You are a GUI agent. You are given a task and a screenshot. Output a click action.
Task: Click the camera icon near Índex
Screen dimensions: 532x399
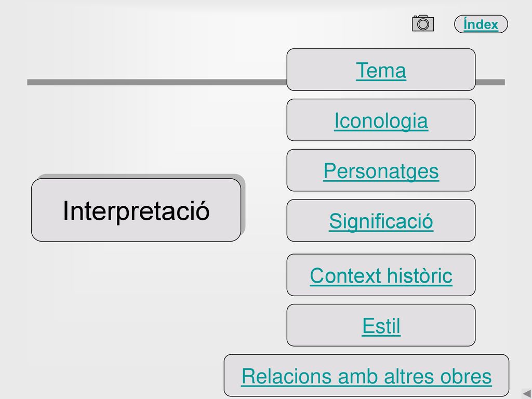[x=423, y=23]
